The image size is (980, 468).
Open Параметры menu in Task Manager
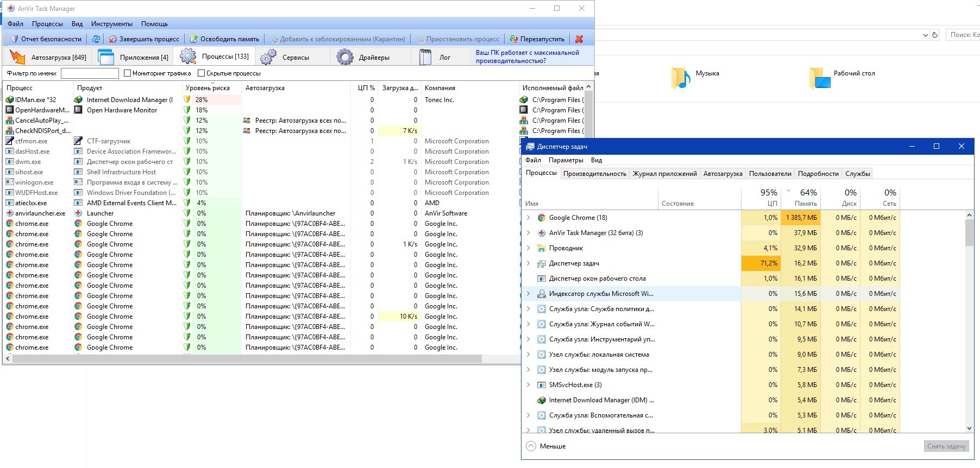click(x=566, y=160)
